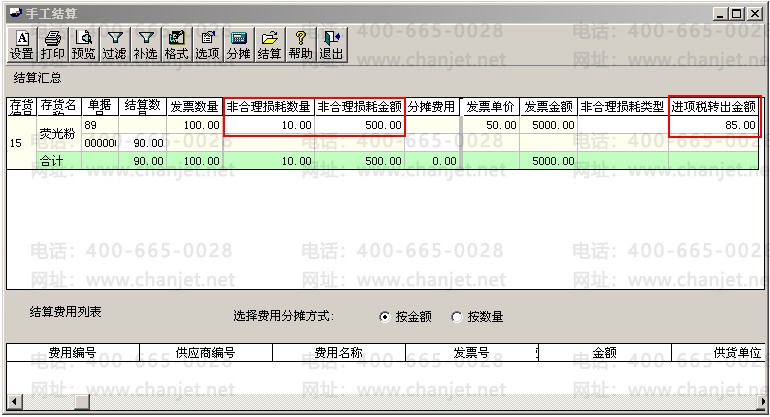The height and width of the screenshot is (417, 770).
Task: Click the 分摊费用 column header
Action: [432, 107]
